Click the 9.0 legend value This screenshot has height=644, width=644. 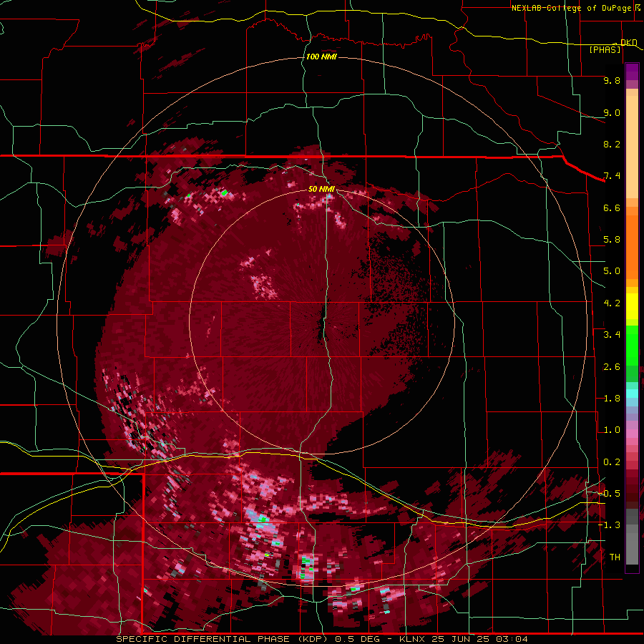point(612,112)
